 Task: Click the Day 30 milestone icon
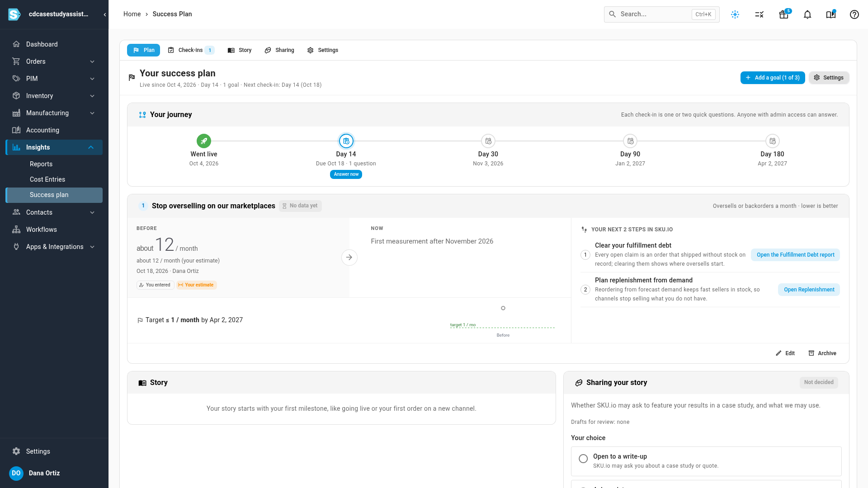point(488,141)
